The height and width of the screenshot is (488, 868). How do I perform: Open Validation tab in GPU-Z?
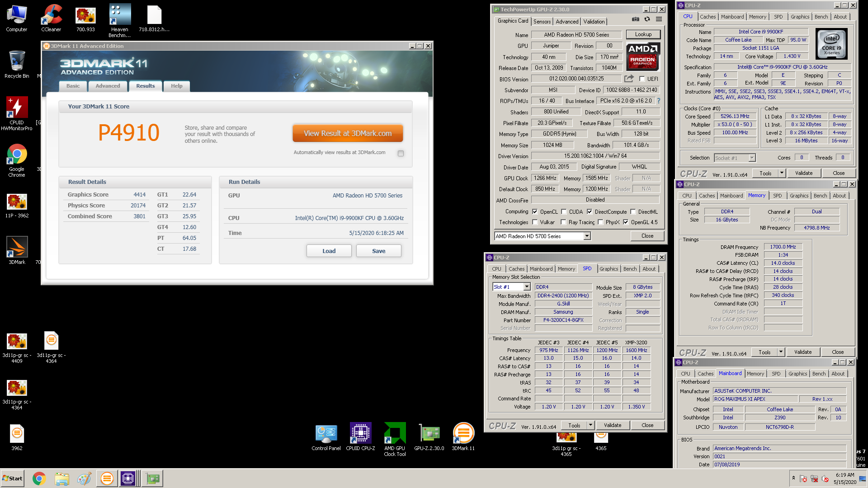[x=594, y=21]
